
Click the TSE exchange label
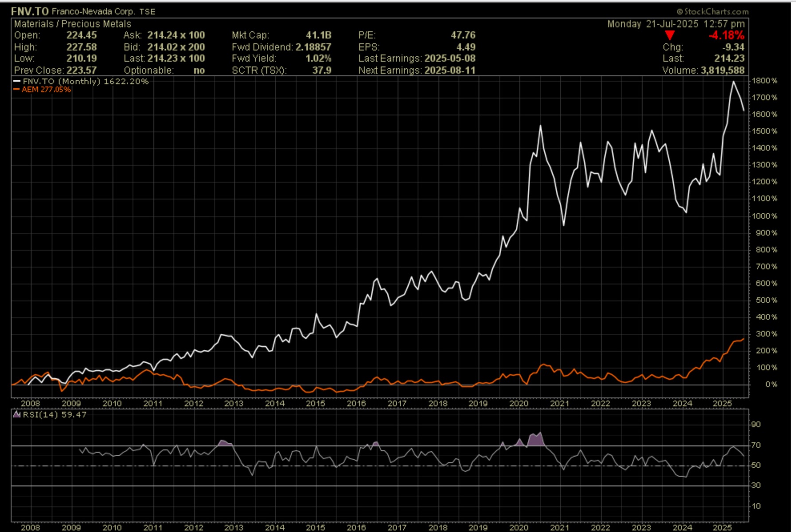click(x=147, y=12)
